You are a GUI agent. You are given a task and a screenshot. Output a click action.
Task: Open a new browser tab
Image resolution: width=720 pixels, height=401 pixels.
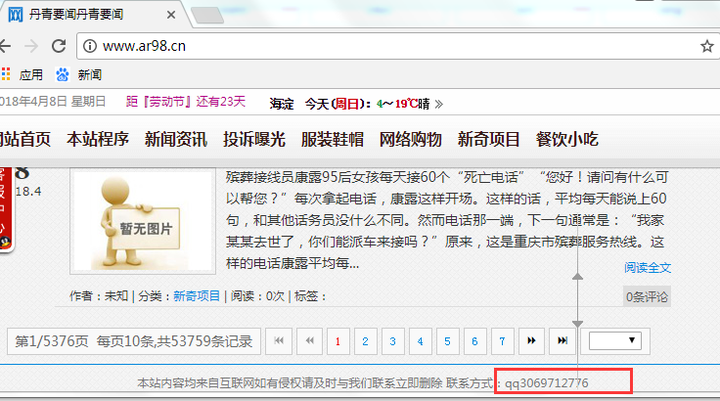(207, 15)
